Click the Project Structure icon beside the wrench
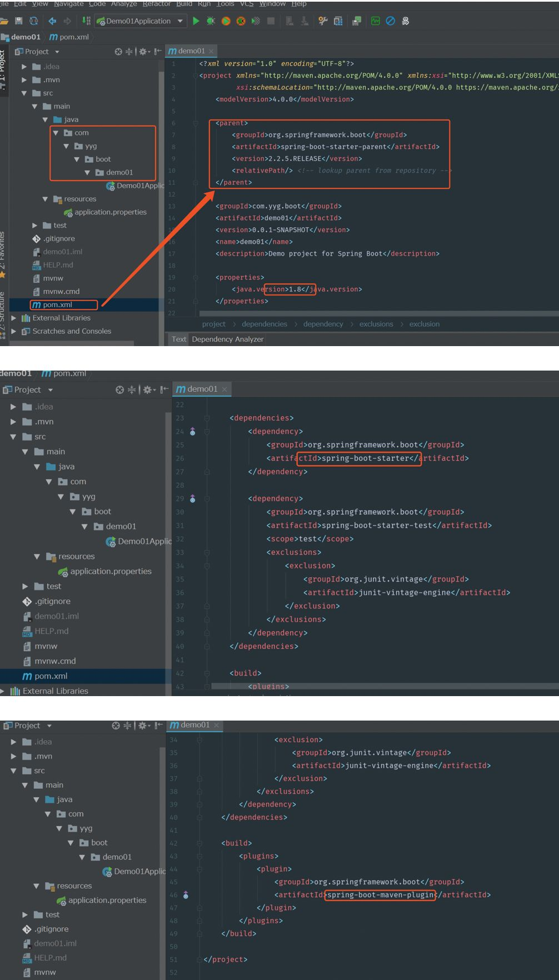 (x=338, y=21)
